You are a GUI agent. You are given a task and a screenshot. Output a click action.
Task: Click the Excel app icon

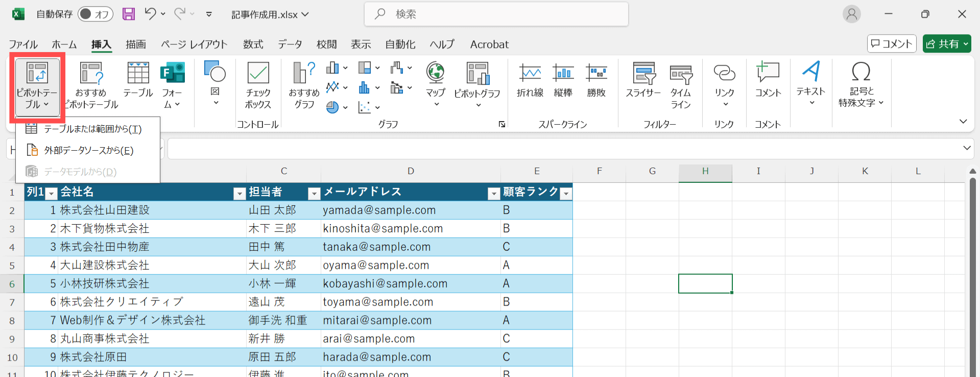[18, 14]
